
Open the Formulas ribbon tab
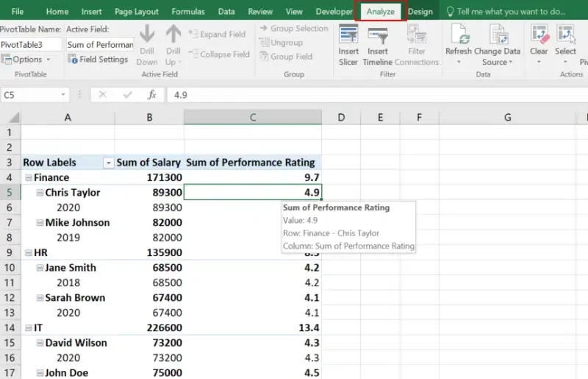tap(188, 12)
